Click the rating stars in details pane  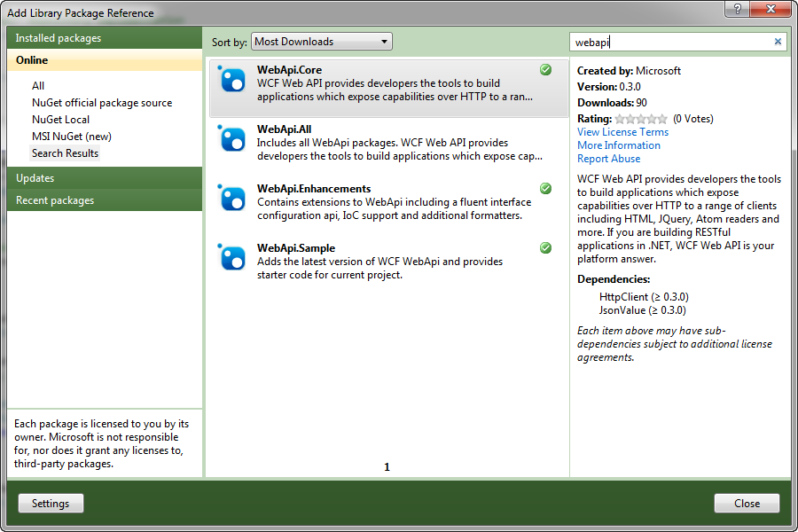coord(641,119)
